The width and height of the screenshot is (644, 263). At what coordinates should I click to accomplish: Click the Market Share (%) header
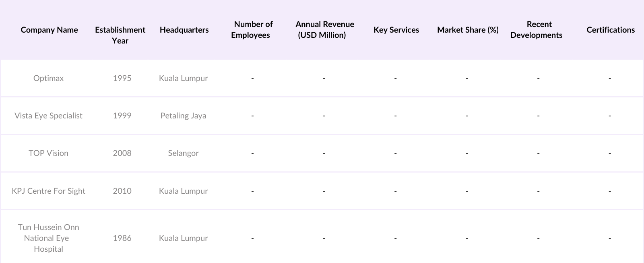pyautogui.click(x=468, y=30)
